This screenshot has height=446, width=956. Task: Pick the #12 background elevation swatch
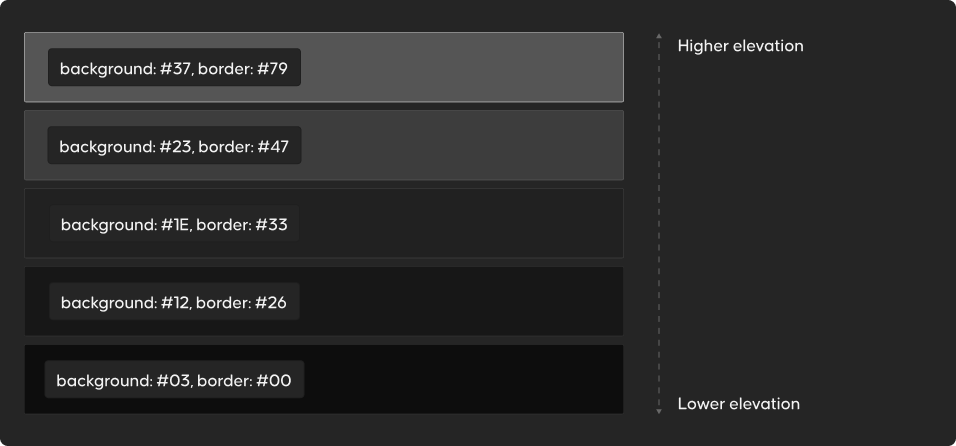point(324,301)
